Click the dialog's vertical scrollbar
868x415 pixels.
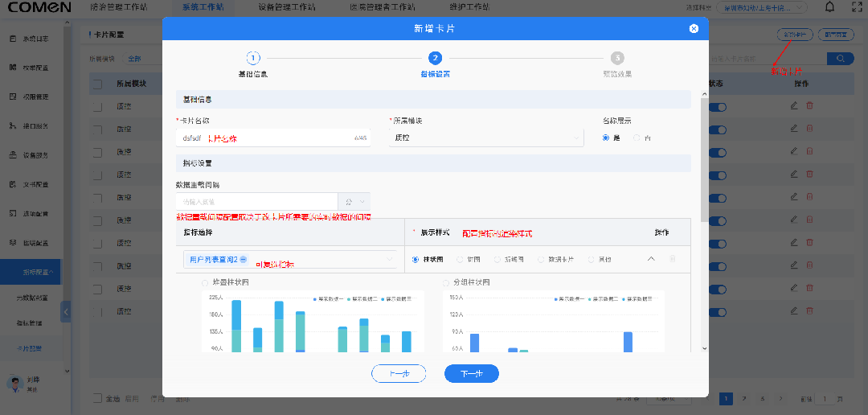pos(703,161)
